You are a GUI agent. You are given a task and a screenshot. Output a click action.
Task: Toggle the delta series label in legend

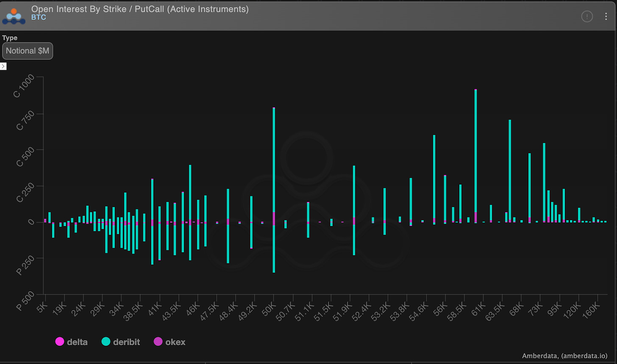pos(77,342)
